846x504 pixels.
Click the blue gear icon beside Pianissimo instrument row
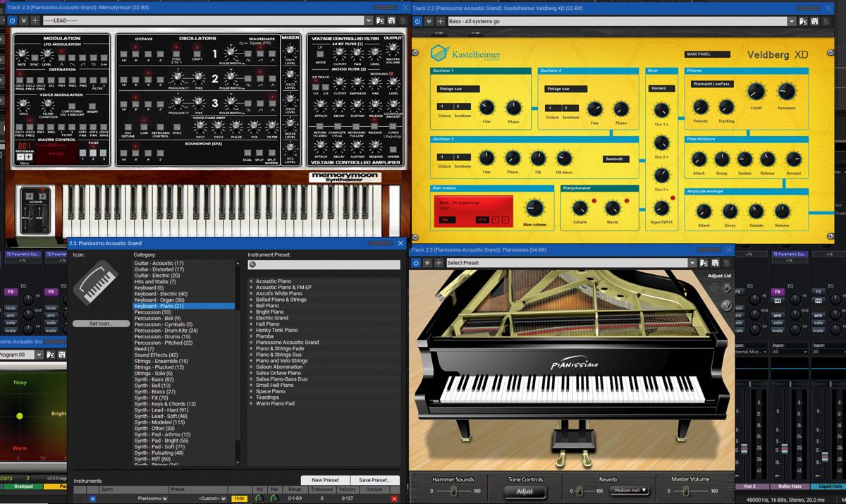[92, 498]
